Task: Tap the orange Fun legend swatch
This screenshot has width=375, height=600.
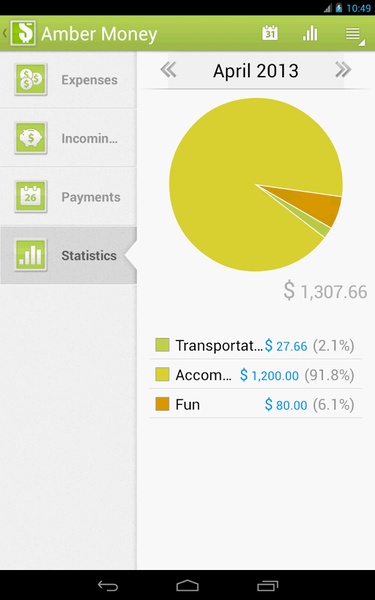Action: click(x=162, y=404)
